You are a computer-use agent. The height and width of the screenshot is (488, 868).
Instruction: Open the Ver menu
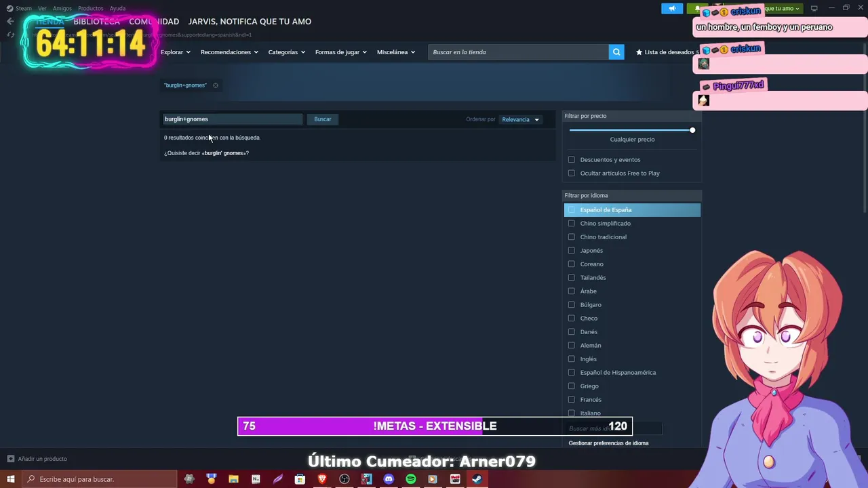(x=42, y=8)
